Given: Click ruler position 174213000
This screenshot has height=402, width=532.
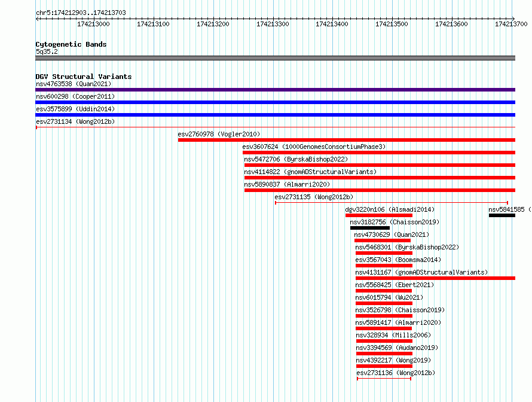Looking at the screenshot, I should coord(93,24).
